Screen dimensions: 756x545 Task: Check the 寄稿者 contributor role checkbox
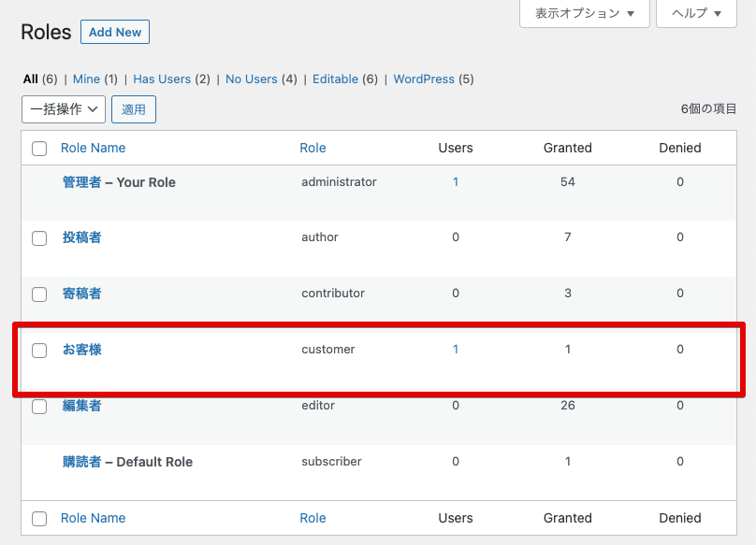tap(39, 294)
